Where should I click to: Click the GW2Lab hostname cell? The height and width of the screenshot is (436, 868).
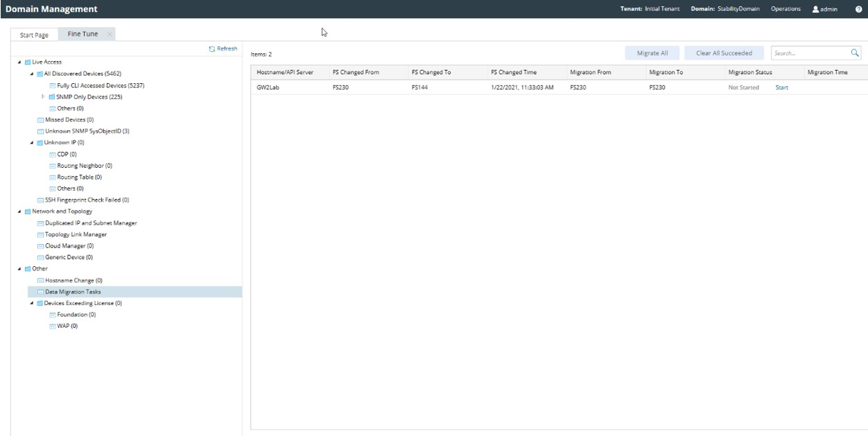click(x=267, y=87)
